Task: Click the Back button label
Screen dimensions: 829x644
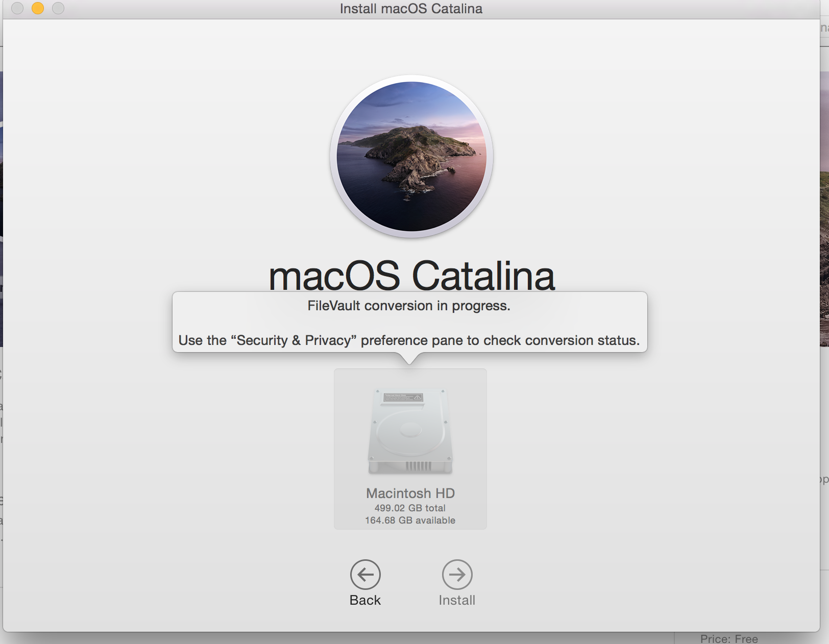Action: (365, 600)
